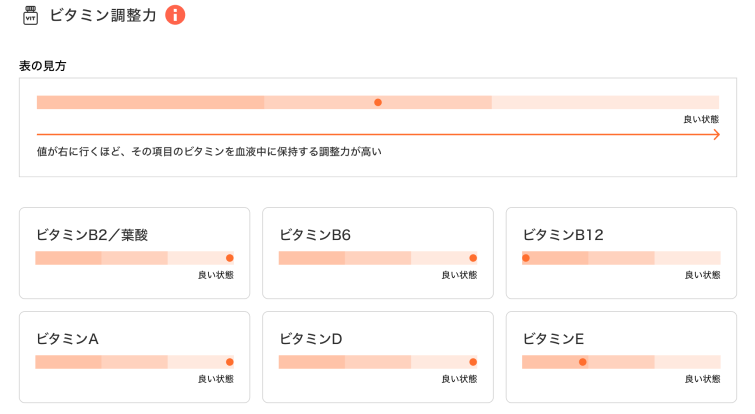Screen dimensions: 755x414
Task: Click the orange dot on the legend bar
Action: click(378, 102)
